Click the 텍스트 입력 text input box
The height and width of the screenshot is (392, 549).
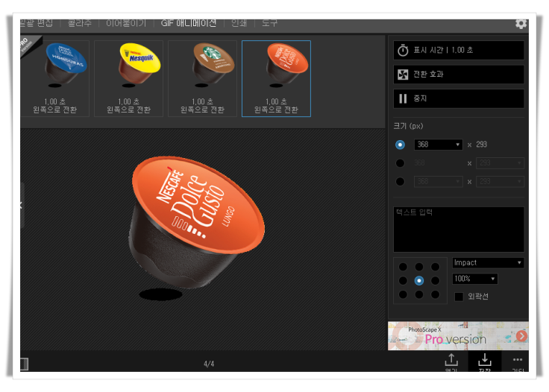coord(459,230)
